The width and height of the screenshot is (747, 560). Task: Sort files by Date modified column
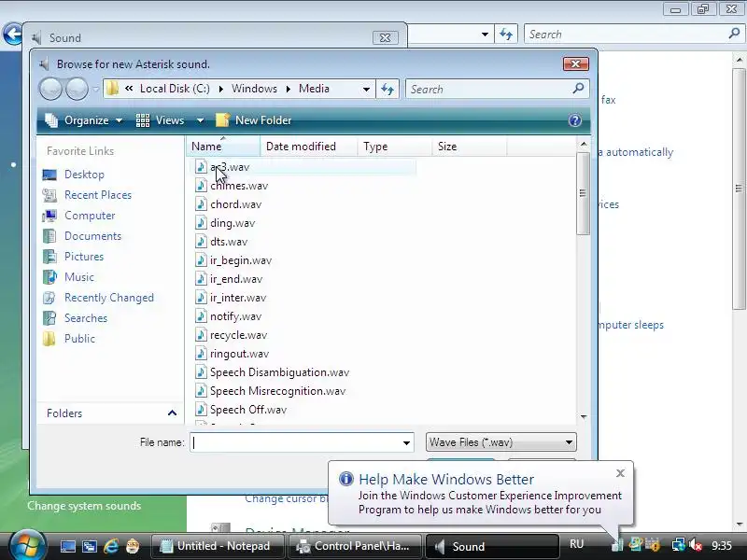309,147
